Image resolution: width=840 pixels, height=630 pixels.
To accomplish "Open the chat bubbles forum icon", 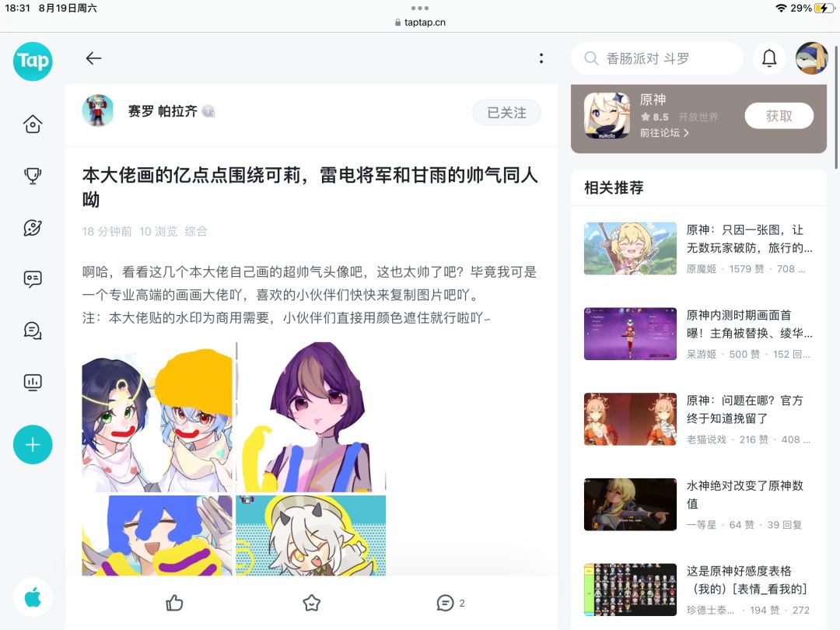I will tap(33, 331).
